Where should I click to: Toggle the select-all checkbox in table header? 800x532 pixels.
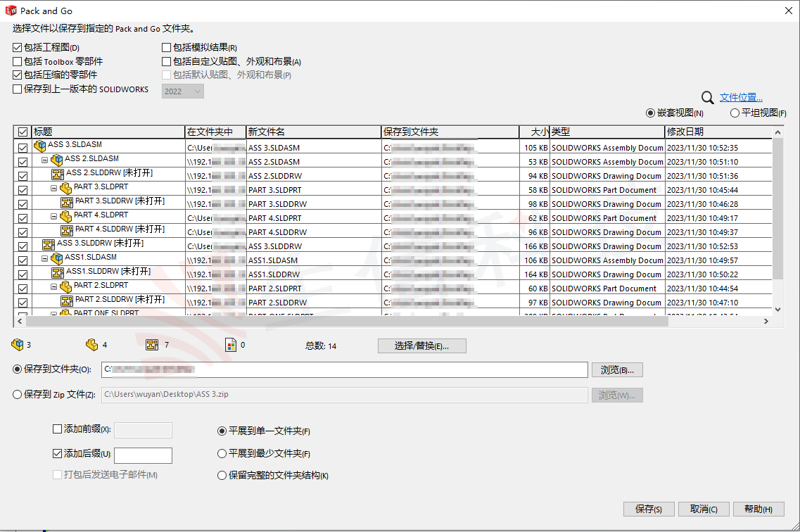[23, 132]
